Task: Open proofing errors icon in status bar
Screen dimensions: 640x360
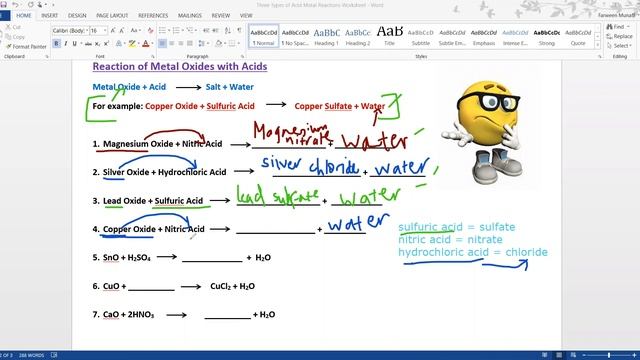Action: tap(54, 356)
